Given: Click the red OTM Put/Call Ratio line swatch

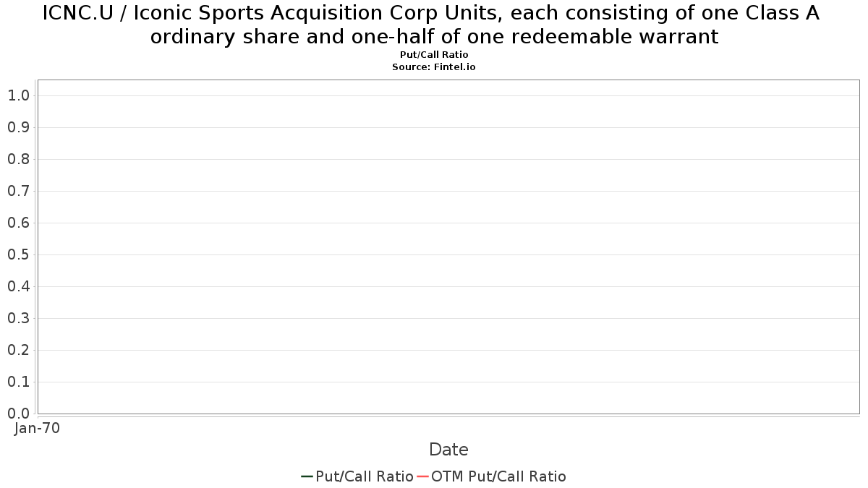Looking at the screenshot, I should pyautogui.click(x=423, y=476).
